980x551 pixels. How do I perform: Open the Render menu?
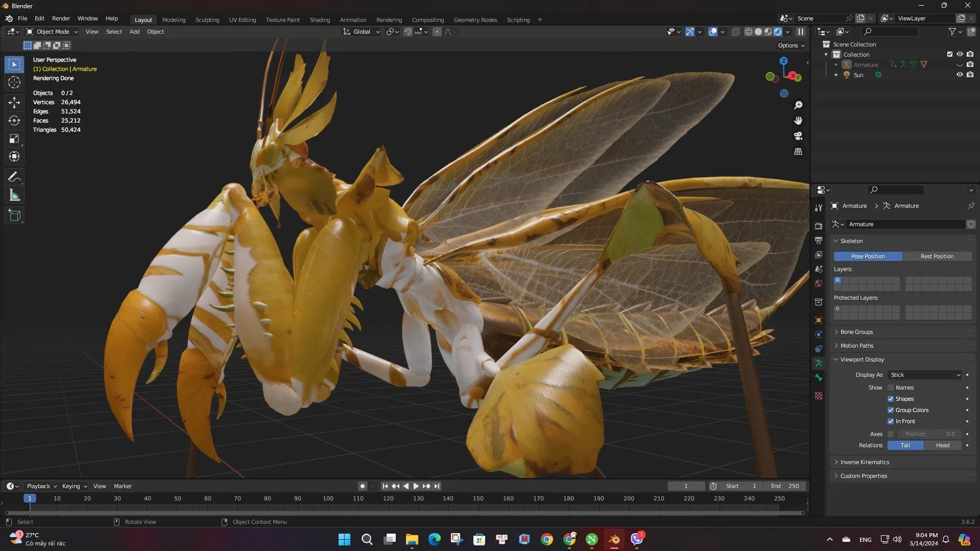tap(61, 18)
